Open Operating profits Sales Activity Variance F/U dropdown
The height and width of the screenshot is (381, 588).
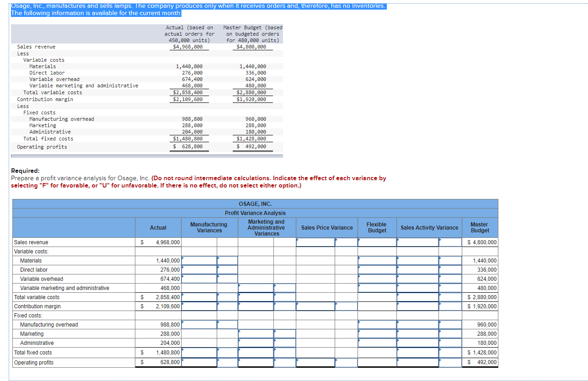[450, 363]
